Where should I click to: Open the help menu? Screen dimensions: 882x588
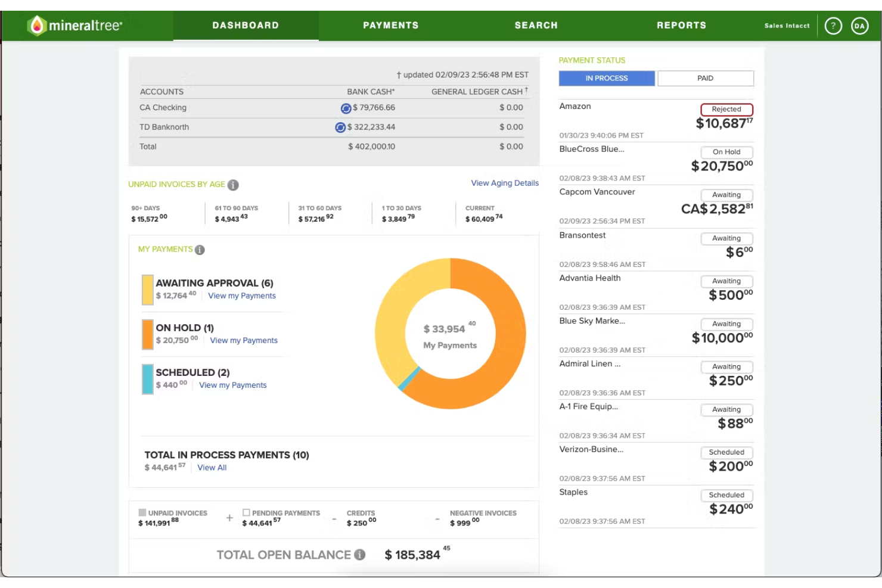pyautogui.click(x=833, y=25)
